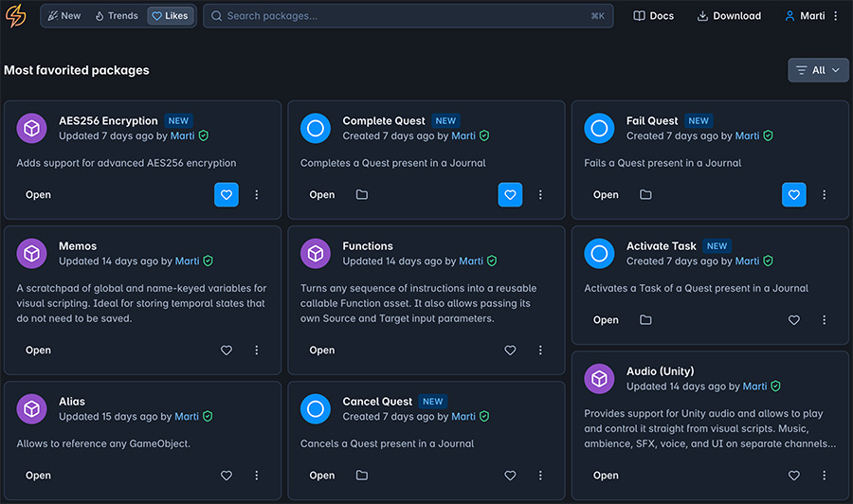
Task: Click the Alias package cube icon
Action: point(31,409)
